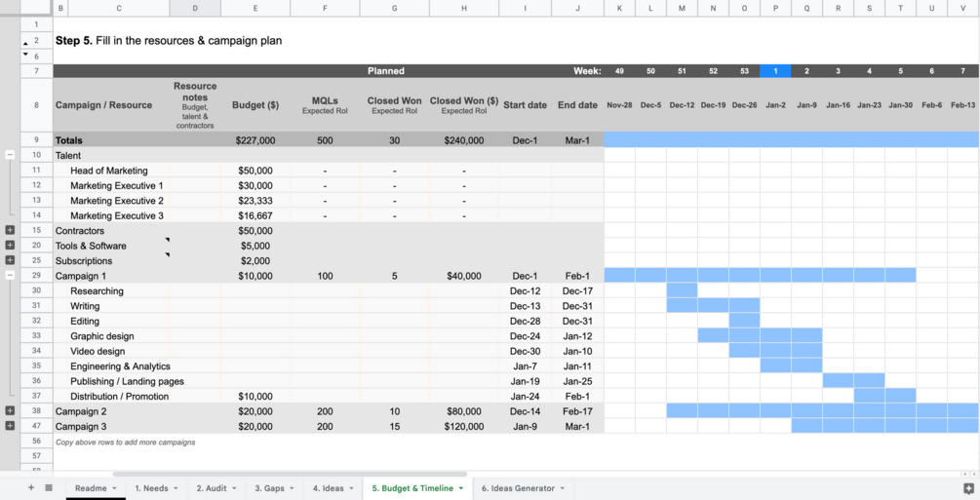Image resolution: width=980 pixels, height=500 pixels.
Task: Select Distribution / Promotion budget $10,000
Action: (255, 397)
